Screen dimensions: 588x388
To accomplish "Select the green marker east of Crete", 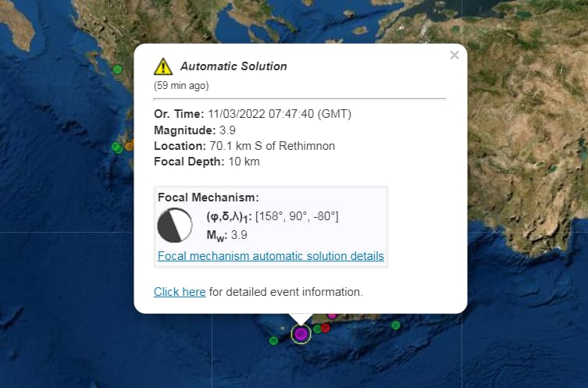I will (x=396, y=325).
